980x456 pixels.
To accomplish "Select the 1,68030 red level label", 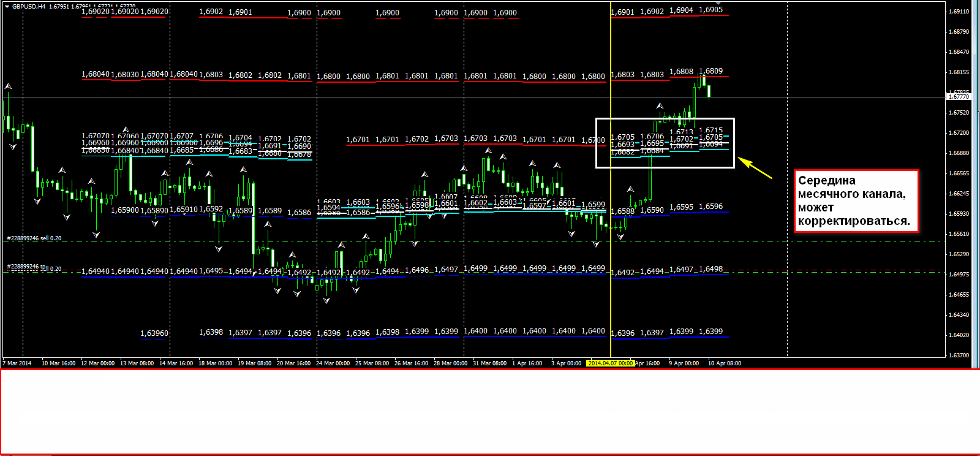I will [125, 74].
